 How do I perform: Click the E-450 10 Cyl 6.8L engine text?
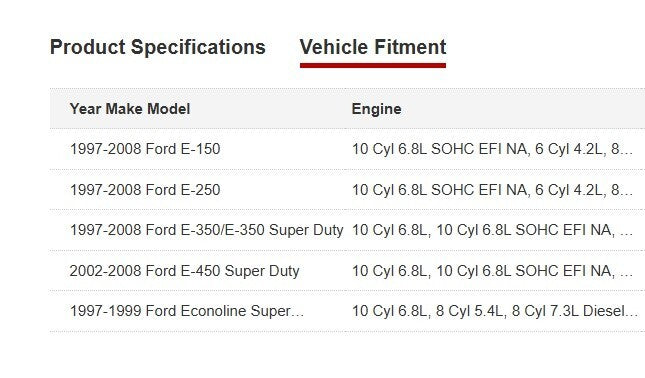[x=389, y=271]
